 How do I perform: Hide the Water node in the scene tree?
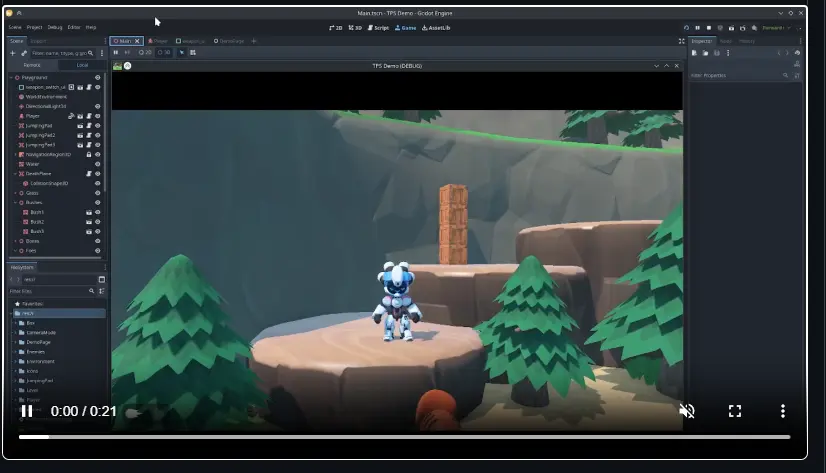(x=98, y=164)
